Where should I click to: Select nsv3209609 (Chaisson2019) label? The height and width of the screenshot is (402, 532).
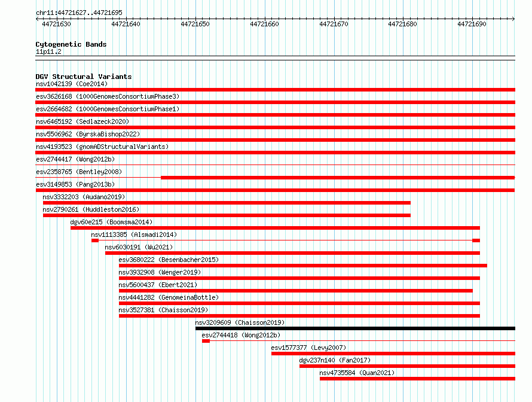tap(240, 322)
